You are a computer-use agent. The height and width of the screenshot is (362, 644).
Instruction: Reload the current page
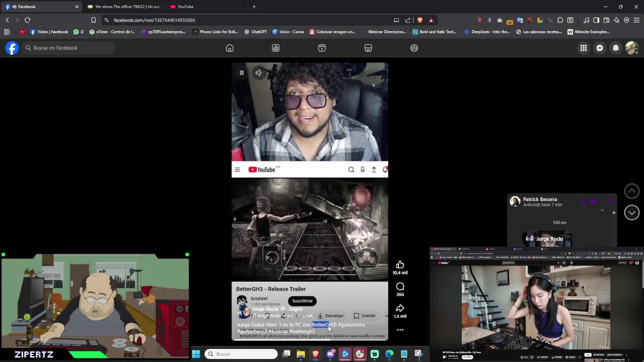pyautogui.click(x=27, y=20)
